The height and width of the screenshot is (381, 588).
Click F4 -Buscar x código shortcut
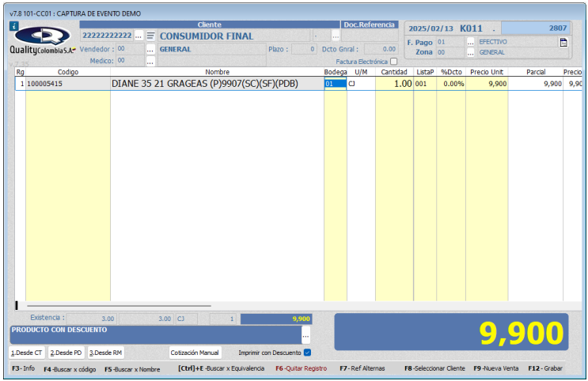(x=70, y=369)
